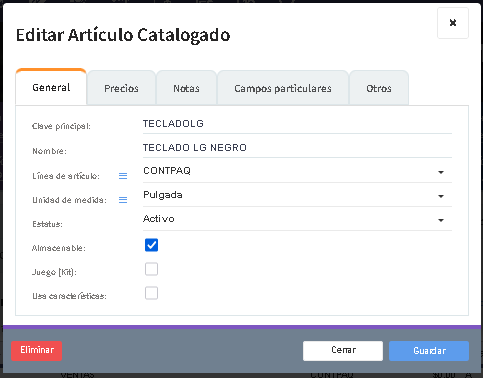
Task: Click the red Eliminar button
Action: tap(37, 351)
